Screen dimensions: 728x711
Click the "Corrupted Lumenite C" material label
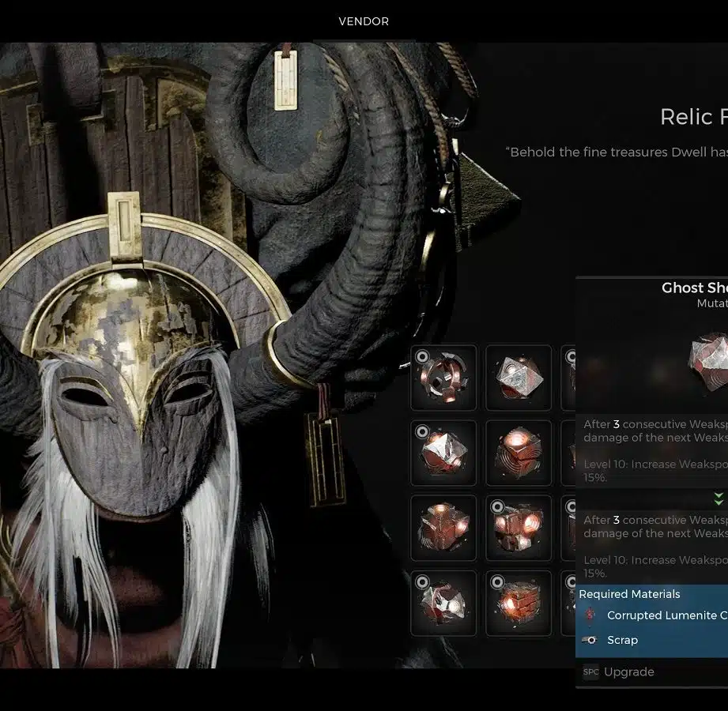tap(667, 615)
